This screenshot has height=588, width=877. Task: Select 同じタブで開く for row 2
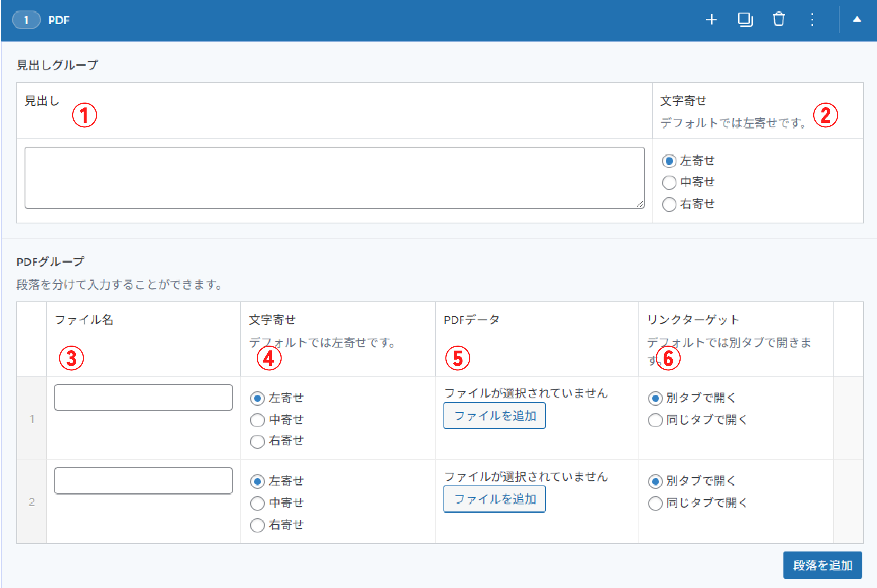coord(655,503)
